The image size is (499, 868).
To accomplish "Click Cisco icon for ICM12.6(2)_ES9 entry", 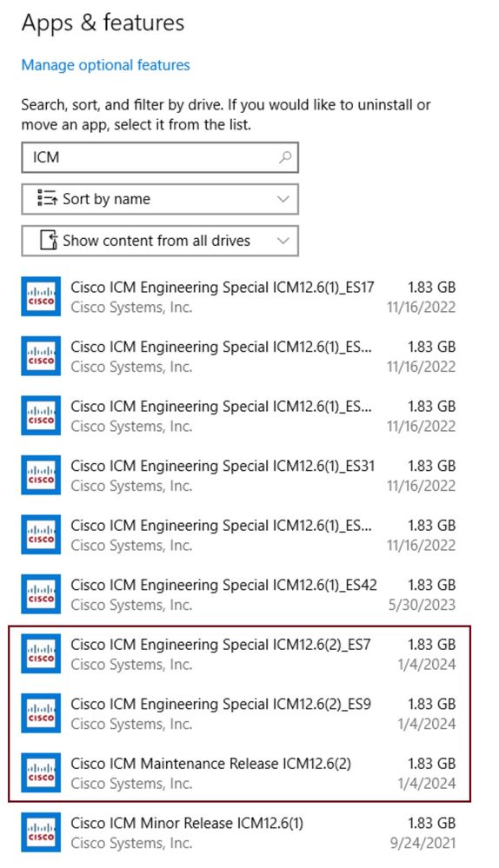I will pos(41,713).
